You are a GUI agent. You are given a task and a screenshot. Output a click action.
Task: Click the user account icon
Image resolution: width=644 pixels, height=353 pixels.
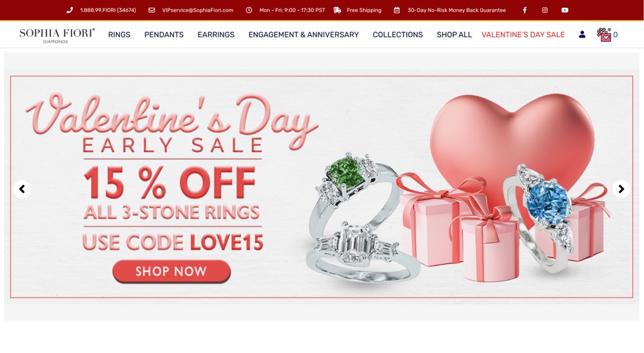582,35
